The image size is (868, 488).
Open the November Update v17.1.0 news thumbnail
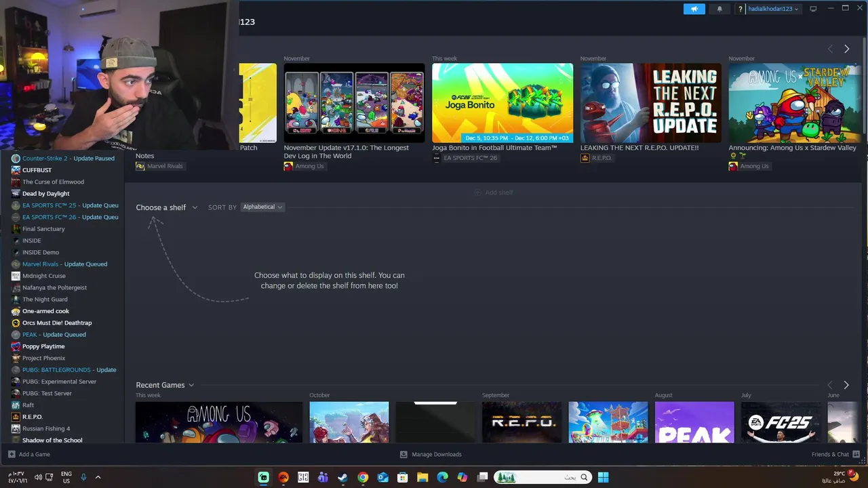click(354, 103)
